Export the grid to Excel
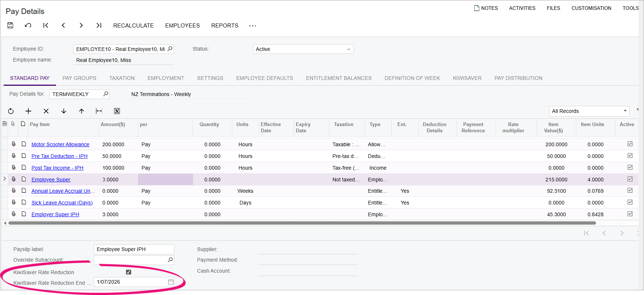This screenshot has height=295, width=644. click(117, 111)
